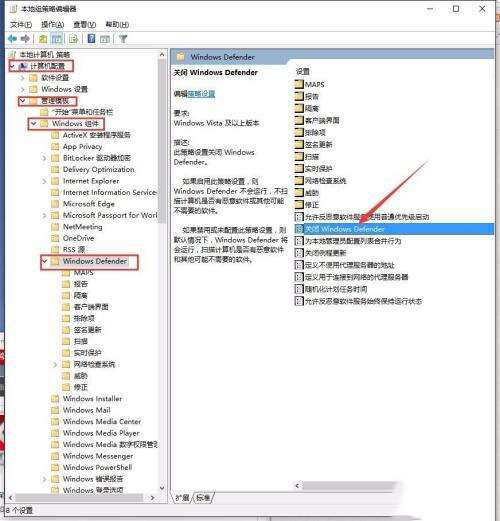Open the 文件(F) menu
Screen dimensions: 500x521
point(21,25)
